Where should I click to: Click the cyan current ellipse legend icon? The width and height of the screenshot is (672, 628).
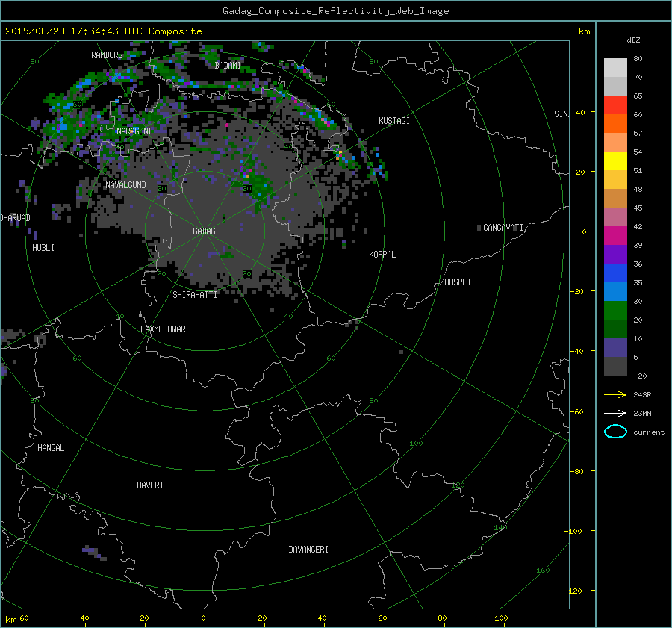tap(615, 432)
